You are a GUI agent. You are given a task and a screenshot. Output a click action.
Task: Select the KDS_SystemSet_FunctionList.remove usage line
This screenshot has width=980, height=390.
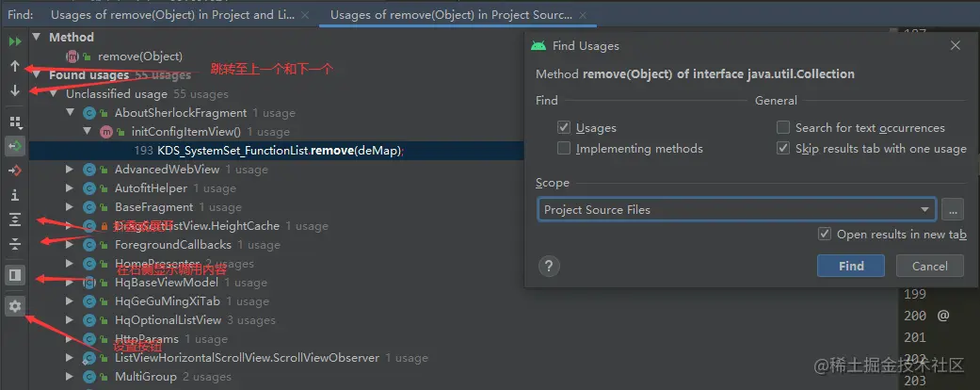tap(276, 151)
